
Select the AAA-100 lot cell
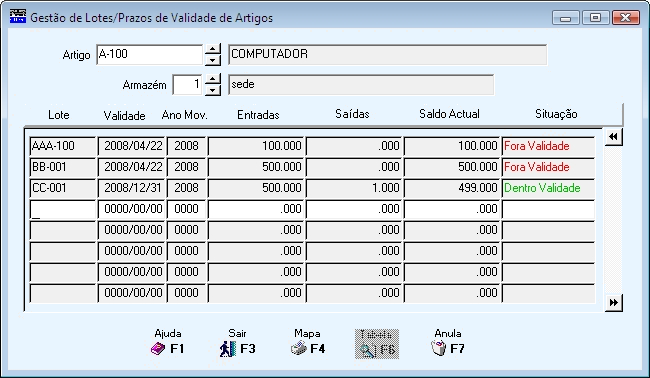click(x=63, y=146)
